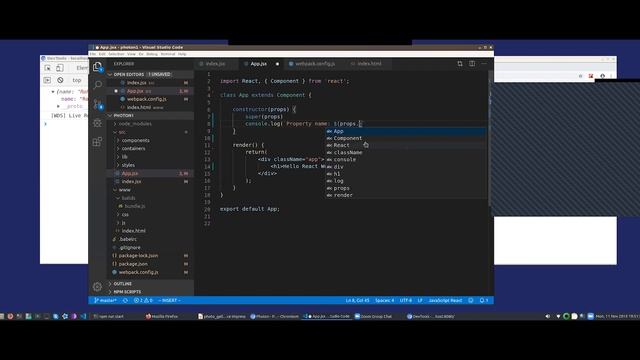This screenshot has height=360, width=640.
Task: Select 'render' in the suggestion list
Action: point(406,195)
